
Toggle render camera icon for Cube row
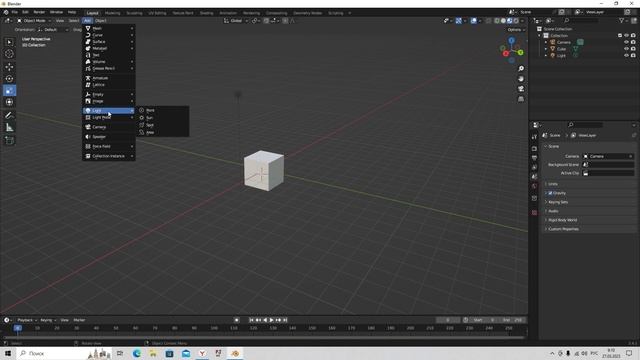pyautogui.click(x=633, y=49)
